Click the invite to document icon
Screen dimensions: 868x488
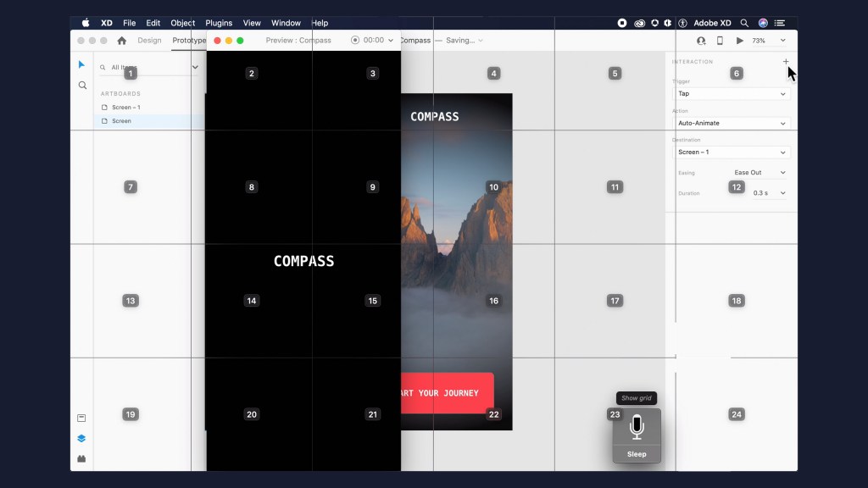(x=701, y=41)
